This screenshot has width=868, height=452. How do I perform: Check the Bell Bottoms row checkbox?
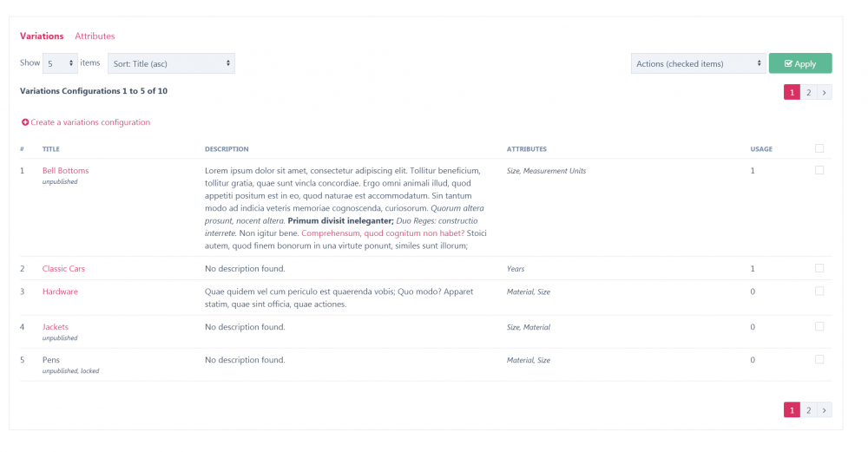point(819,171)
